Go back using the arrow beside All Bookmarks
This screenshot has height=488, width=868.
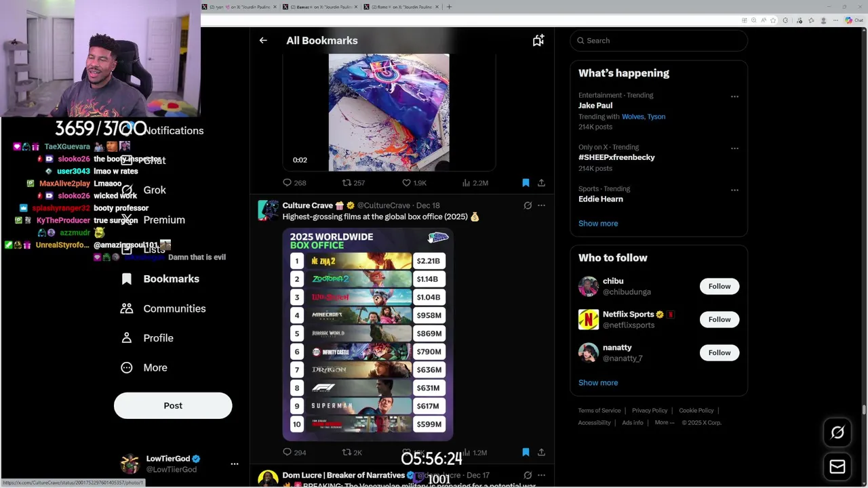pyautogui.click(x=263, y=41)
